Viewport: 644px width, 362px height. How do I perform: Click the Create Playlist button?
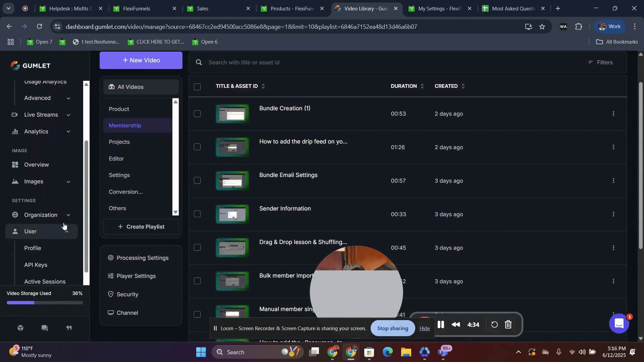[x=141, y=227]
